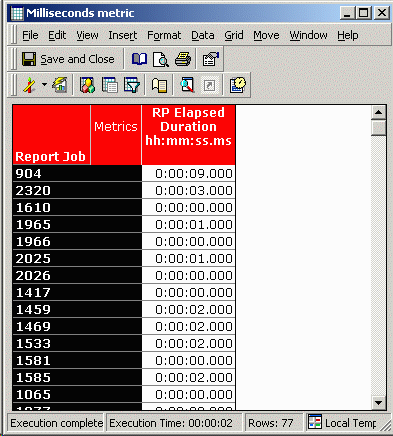Click the scrollbar down arrow
The width and height of the screenshot is (393, 436).
(x=378, y=403)
